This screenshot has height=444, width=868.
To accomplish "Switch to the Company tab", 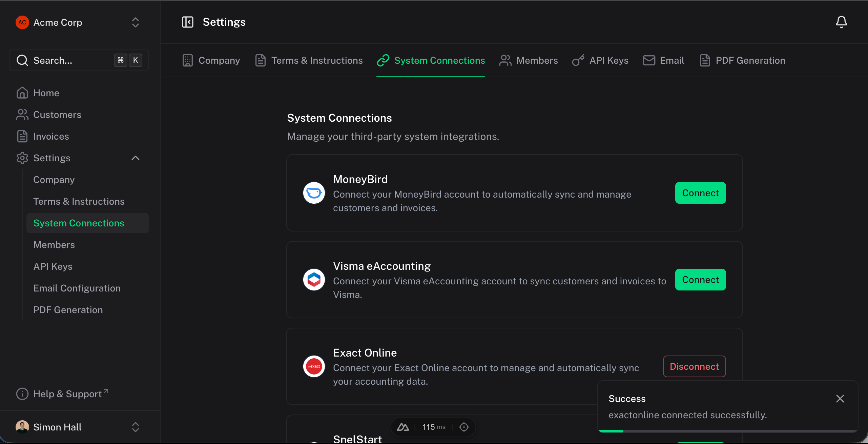I will coord(211,60).
